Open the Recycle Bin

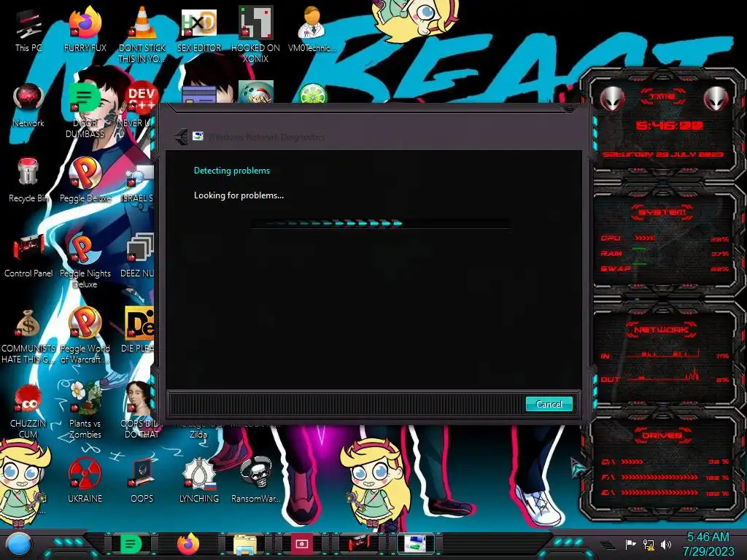pyautogui.click(x=28, y=180)
